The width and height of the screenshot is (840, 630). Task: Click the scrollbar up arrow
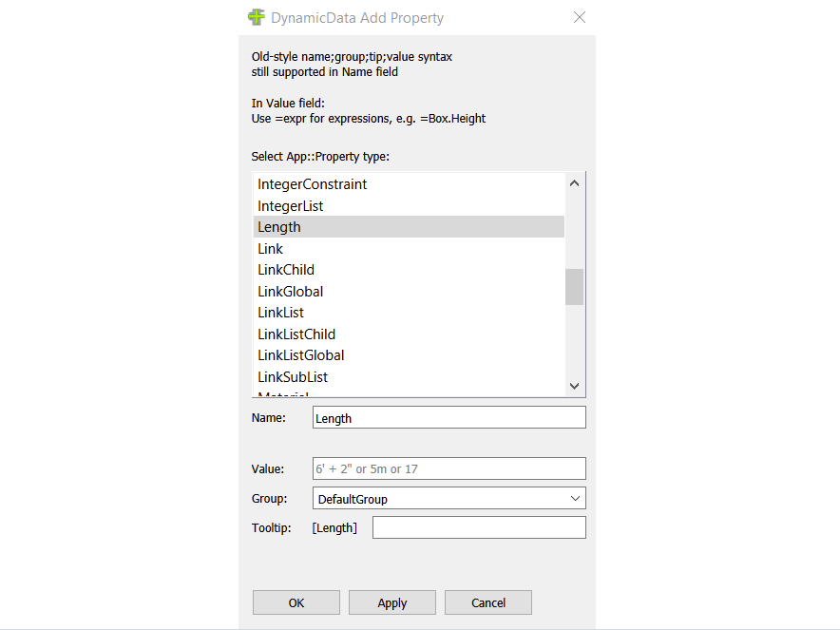pyautogui.click(x=574, y=181)
